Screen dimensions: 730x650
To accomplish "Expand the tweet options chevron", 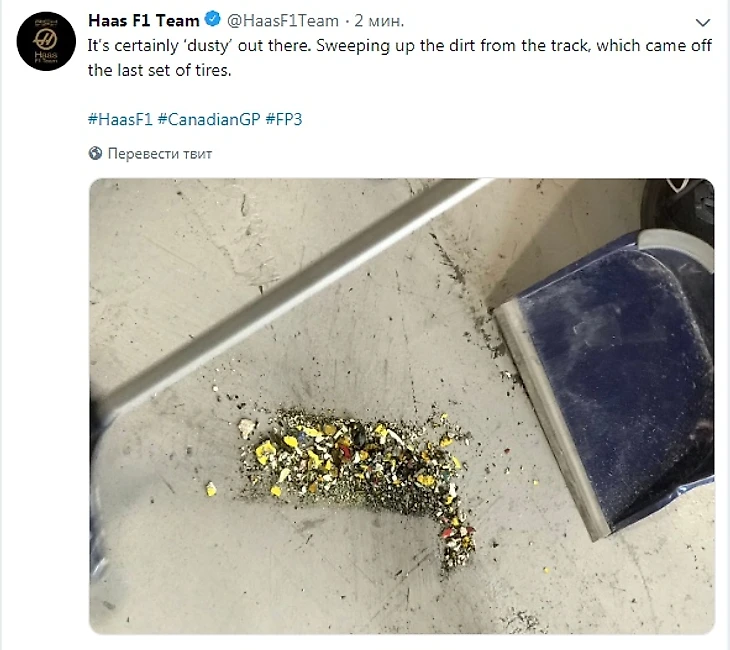I will coord(703,22).
